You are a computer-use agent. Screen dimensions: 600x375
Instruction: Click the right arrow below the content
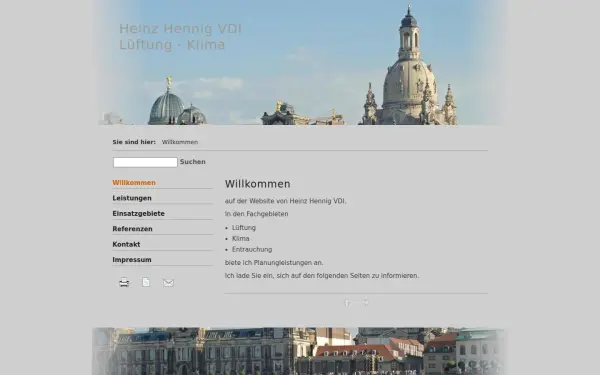click(366, 302)
